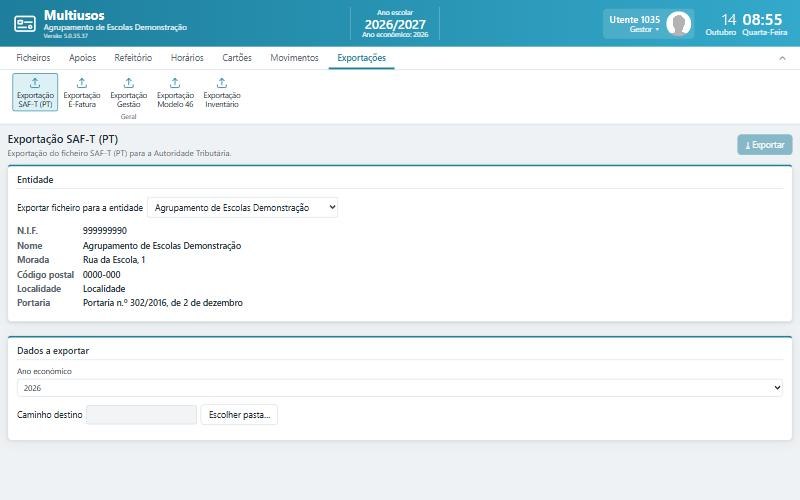Image resolution: width=800 pixels, height=500 pixels.
Task: Open Exportação SAF-T (PT) ribbon icon
Action: coord(35,92)
